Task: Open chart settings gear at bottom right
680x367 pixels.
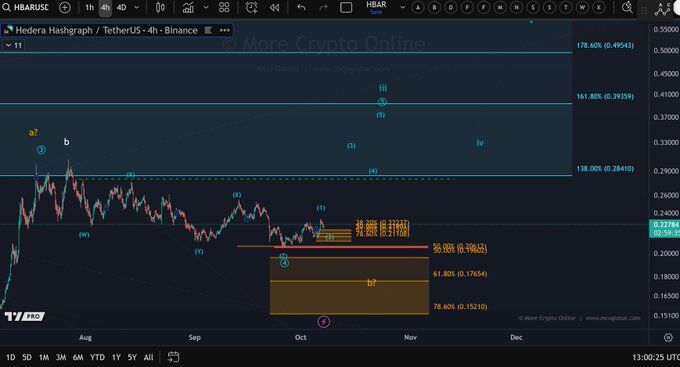Action: (x=668, y=337)
